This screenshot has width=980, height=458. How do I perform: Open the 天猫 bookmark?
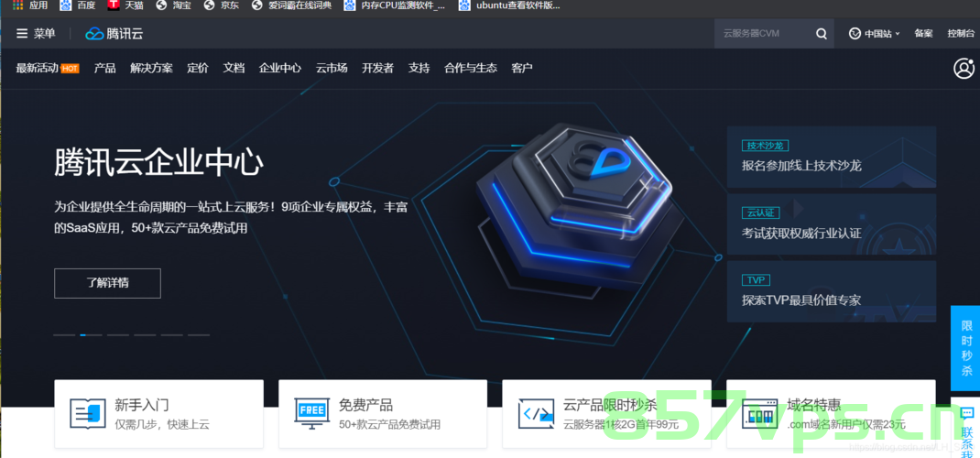point(125,5)
